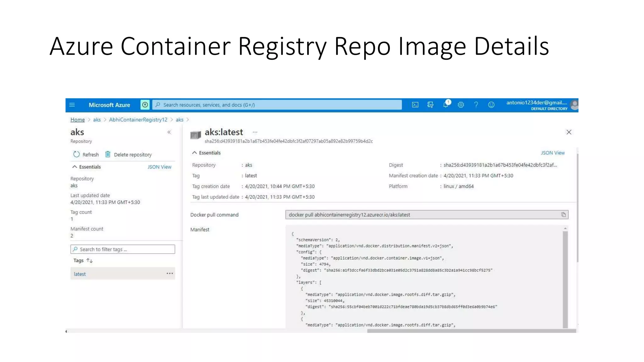The image size is (644, 362).
Task: Click the horizontal scrollbar at the bottom
Action: click(x=471, y=331)
